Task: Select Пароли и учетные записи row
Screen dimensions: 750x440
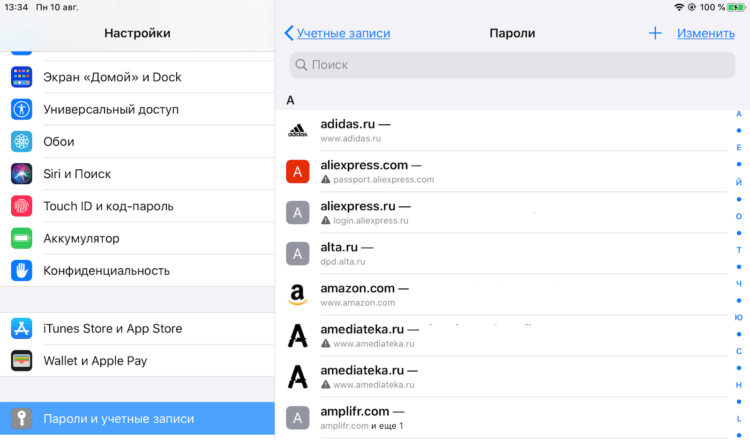Action: [137, 418]
